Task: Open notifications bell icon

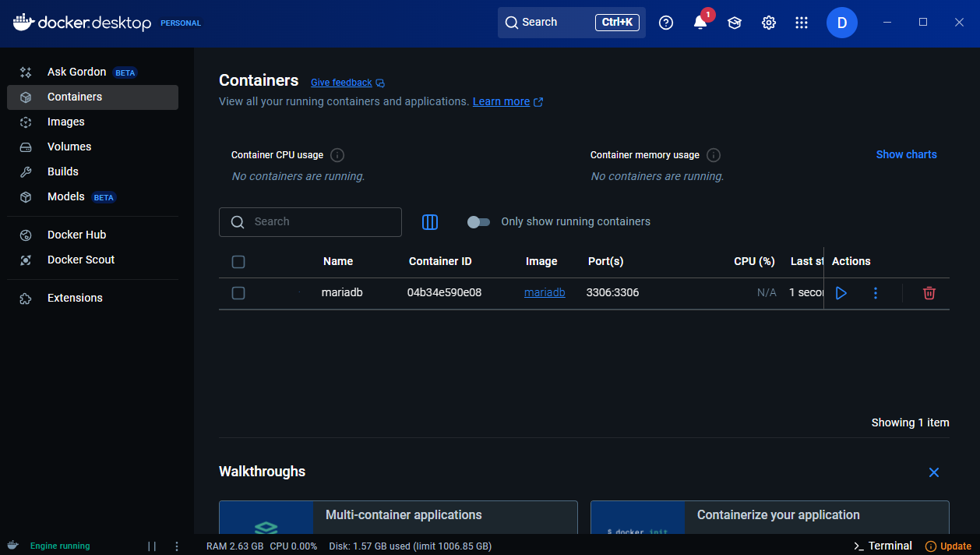Action: click(x=700, y=23)
